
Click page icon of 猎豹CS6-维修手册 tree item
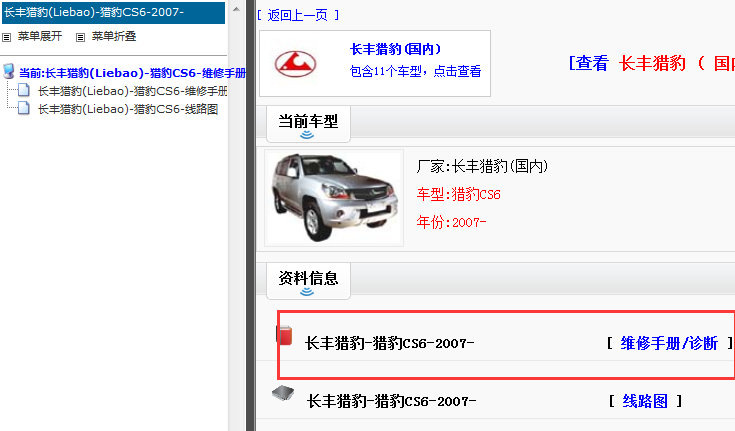click(24, 90)
